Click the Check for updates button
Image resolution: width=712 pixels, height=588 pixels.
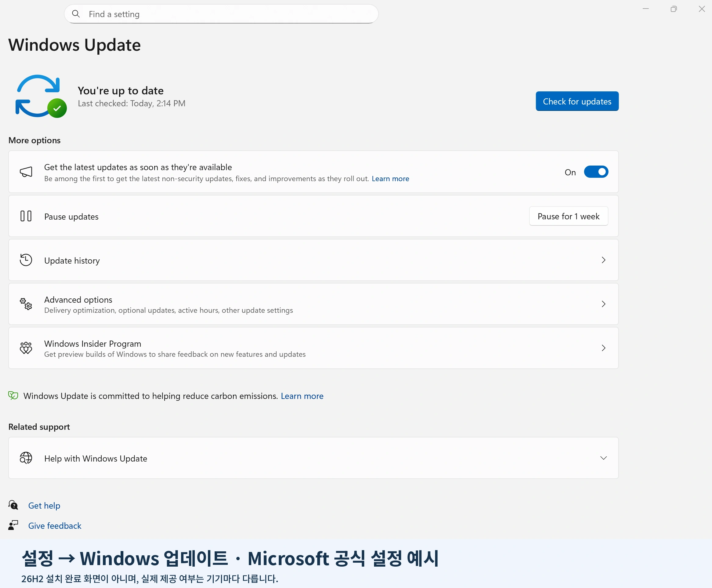coord(577,101)
